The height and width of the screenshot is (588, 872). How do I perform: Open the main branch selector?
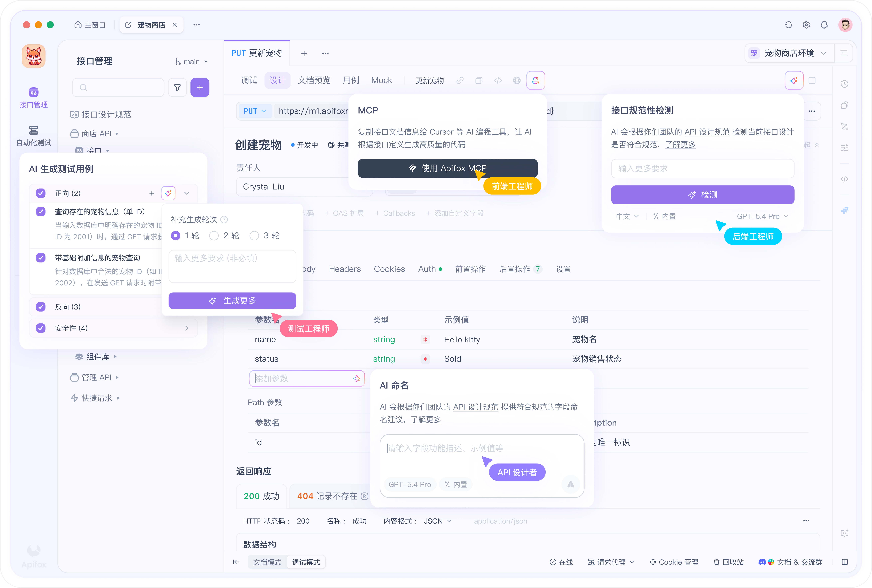click(x=192, y=62)
